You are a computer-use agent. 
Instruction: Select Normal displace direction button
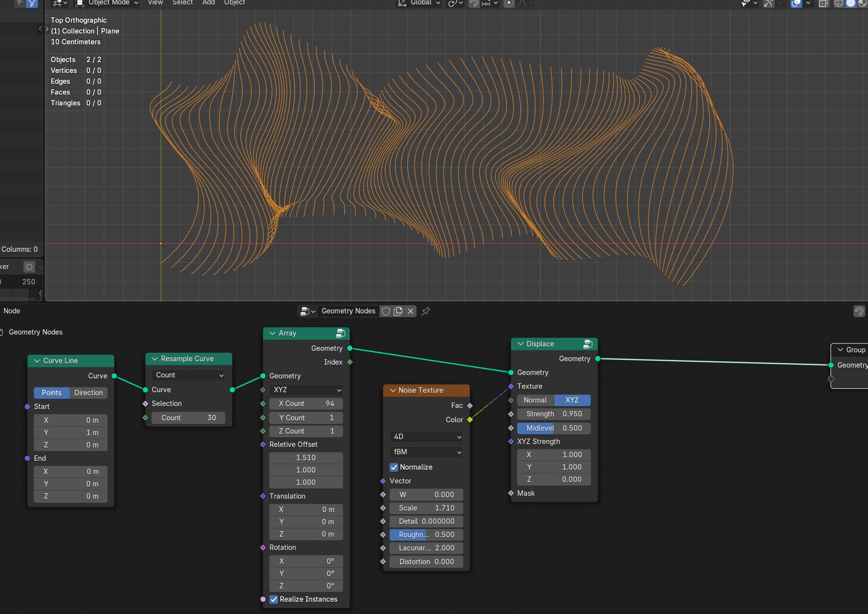pos(535,400)
